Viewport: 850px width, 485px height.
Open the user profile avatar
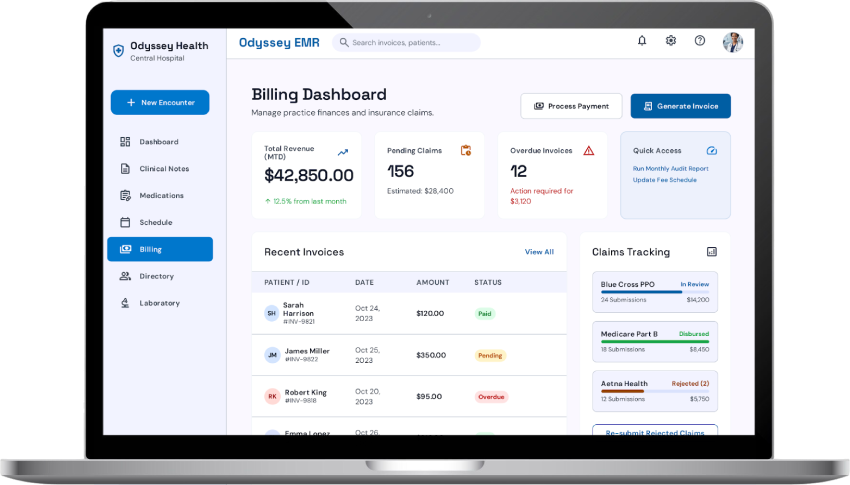pos(732,42)
